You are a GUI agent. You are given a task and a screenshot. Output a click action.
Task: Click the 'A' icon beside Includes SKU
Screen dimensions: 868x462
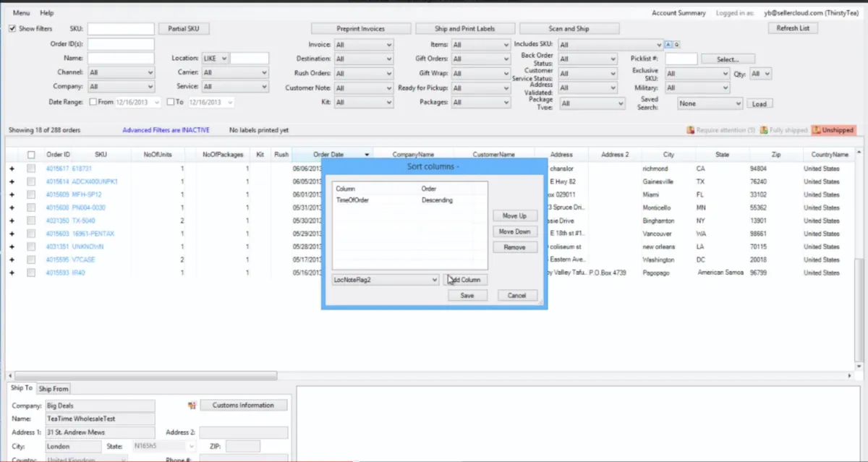[x=668, y=44]
